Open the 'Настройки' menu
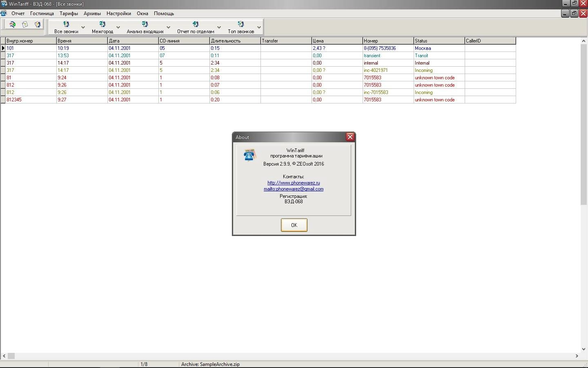 (119, 13)
